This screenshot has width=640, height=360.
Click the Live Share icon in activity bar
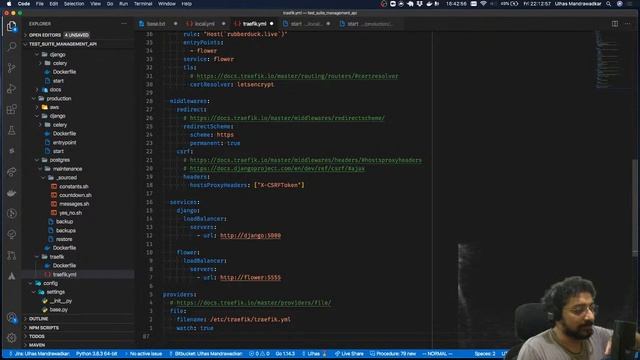(x=11, y=172)
